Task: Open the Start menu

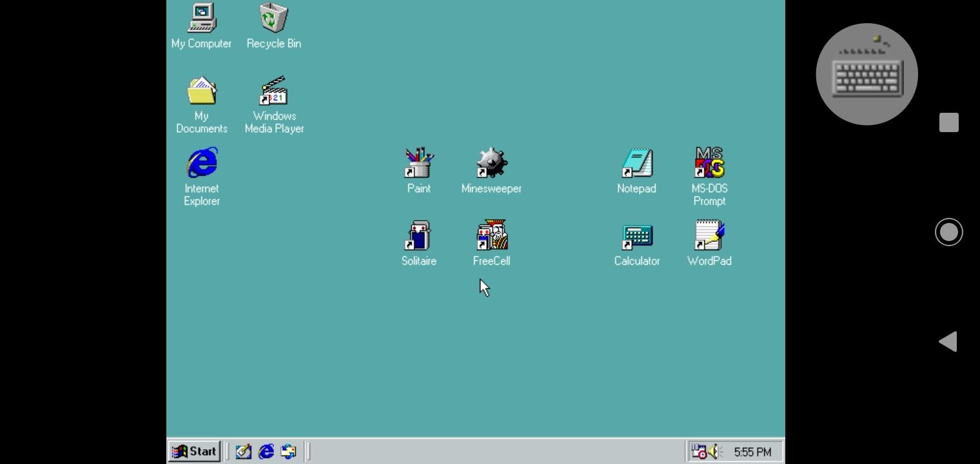Action: point(195,452)
